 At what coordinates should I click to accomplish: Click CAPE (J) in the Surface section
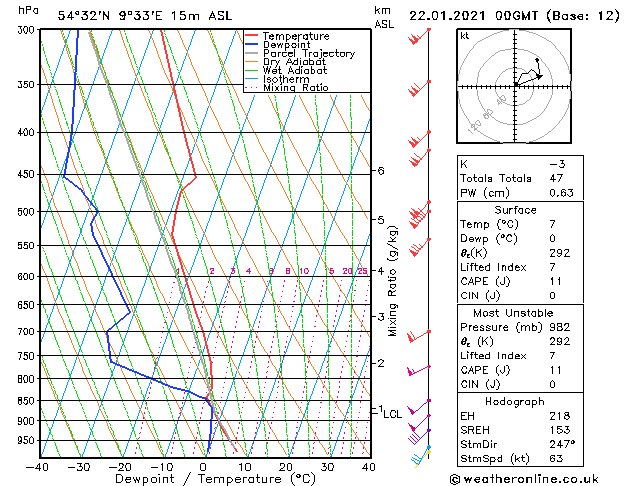coord(485,281)
